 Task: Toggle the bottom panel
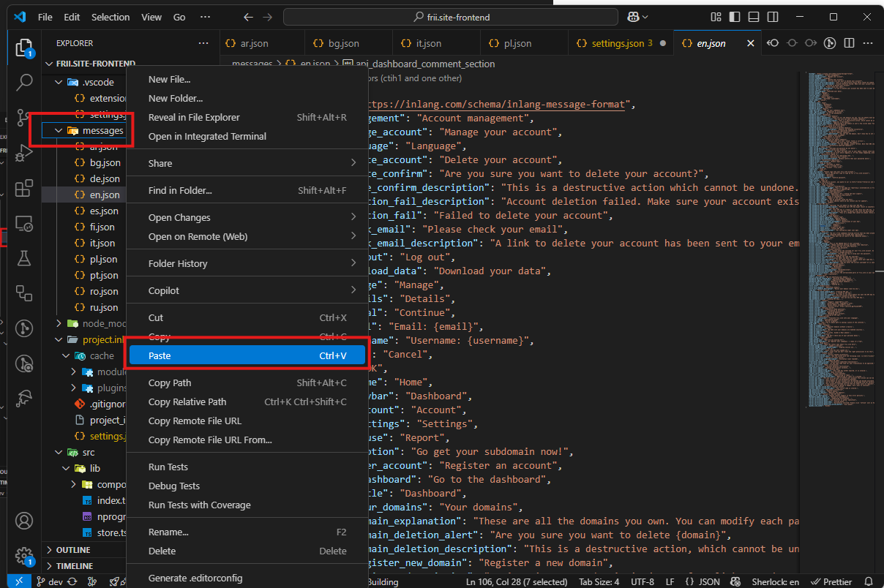(754, 17)
